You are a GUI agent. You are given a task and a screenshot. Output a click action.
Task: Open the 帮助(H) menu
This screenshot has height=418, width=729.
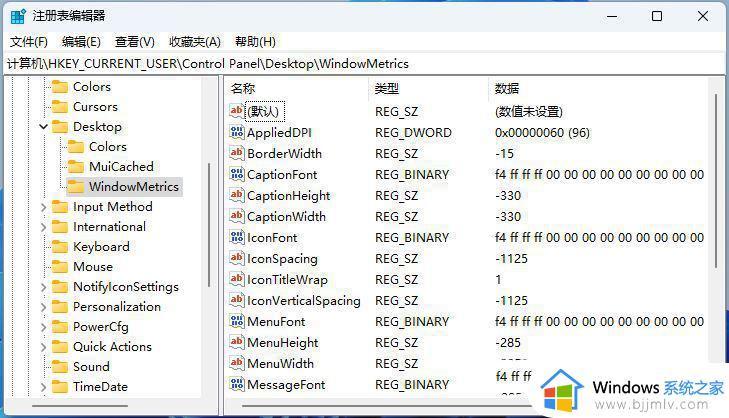click(255, 42)
